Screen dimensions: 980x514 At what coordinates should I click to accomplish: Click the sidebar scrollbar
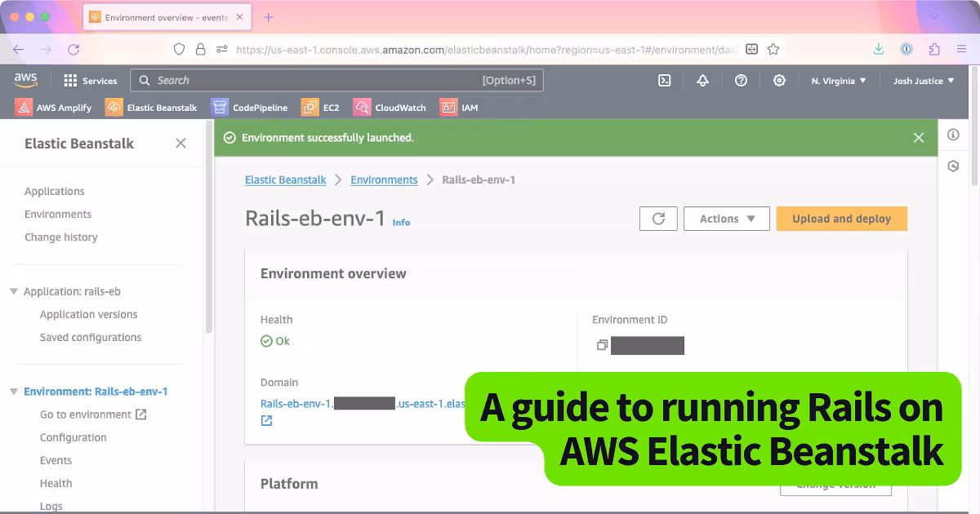tap(209, 226)
